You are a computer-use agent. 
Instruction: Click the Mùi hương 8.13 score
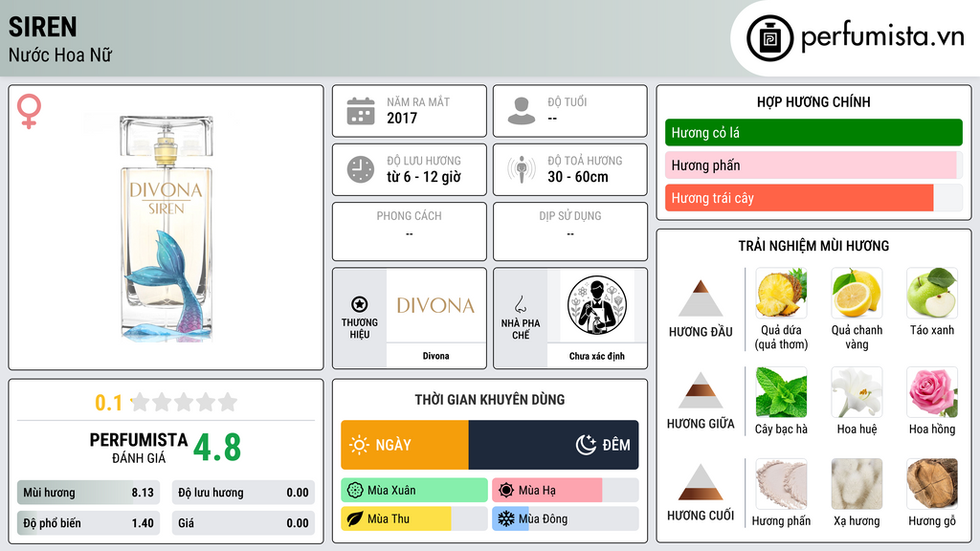coord(88,493)
